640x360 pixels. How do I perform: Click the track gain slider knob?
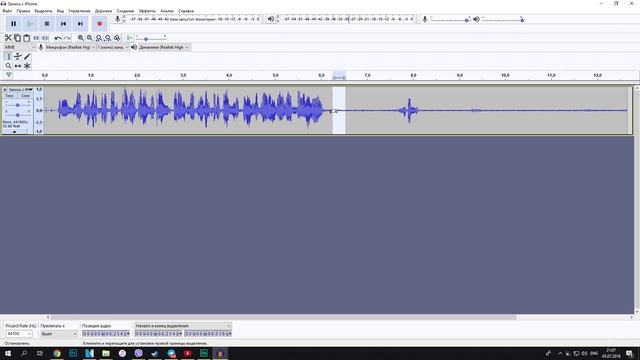tap(18, 105)
